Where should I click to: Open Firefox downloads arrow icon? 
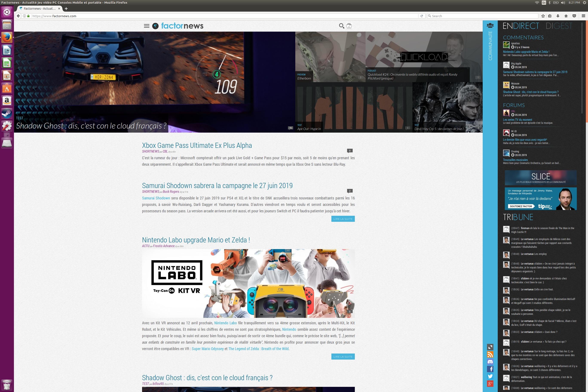click(x=558, y=16)
